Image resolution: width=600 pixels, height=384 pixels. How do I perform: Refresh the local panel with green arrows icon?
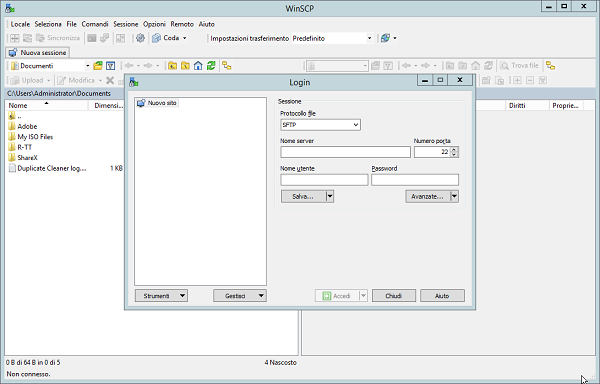click(211, 66)
